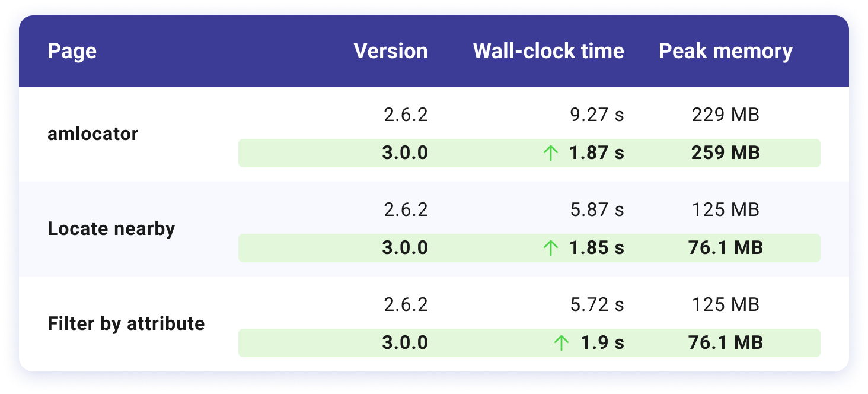Click 125 MB in Locate nearby row
868x394 pixels.
click(x=725, y=210)
